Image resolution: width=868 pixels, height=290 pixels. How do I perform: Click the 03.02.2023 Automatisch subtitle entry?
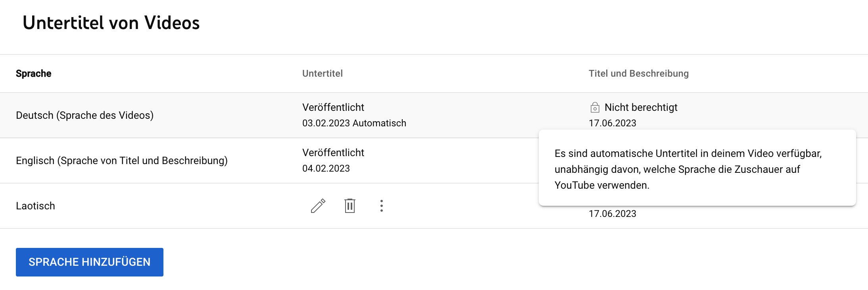click(x=354, y=123)
